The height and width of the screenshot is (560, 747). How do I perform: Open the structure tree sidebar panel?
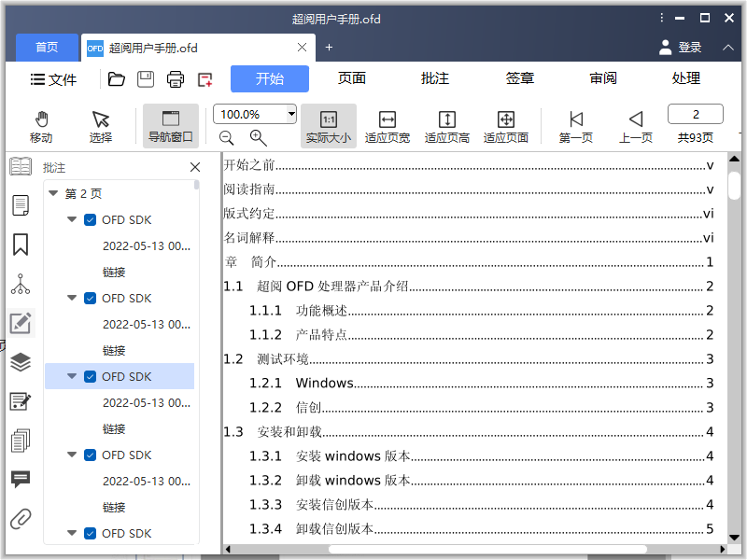(x=21, y=284)
